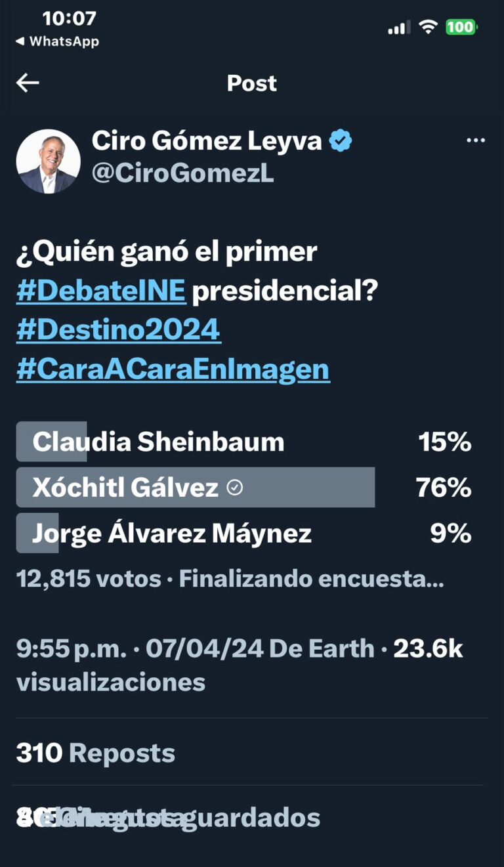504x867 pixels.
Task: Select the Jorge Álvarez Máynez poll option
Action: tap(244, 534)
